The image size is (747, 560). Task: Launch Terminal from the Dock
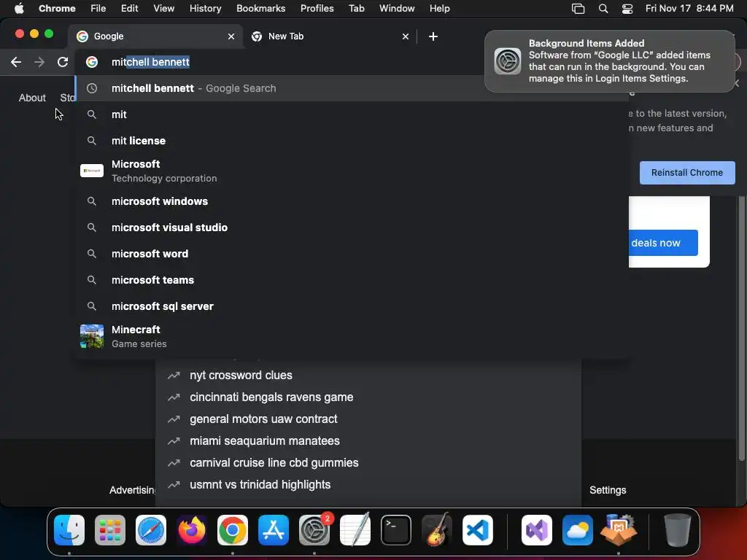(396, 530)
